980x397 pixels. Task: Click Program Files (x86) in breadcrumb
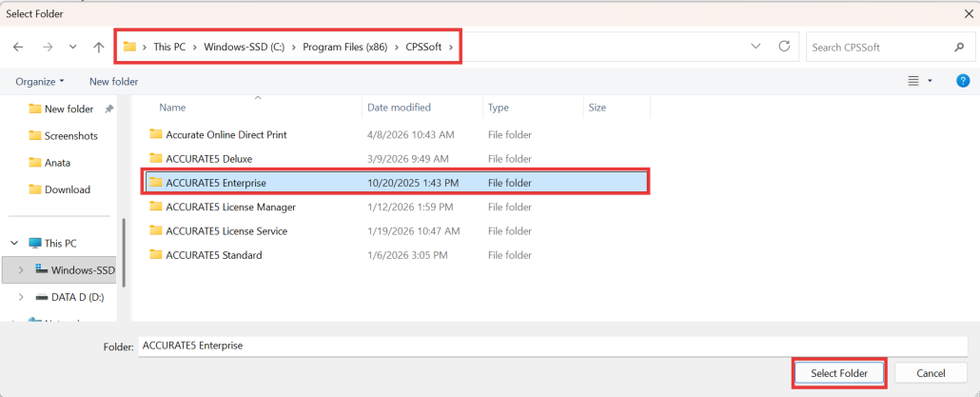345,47
